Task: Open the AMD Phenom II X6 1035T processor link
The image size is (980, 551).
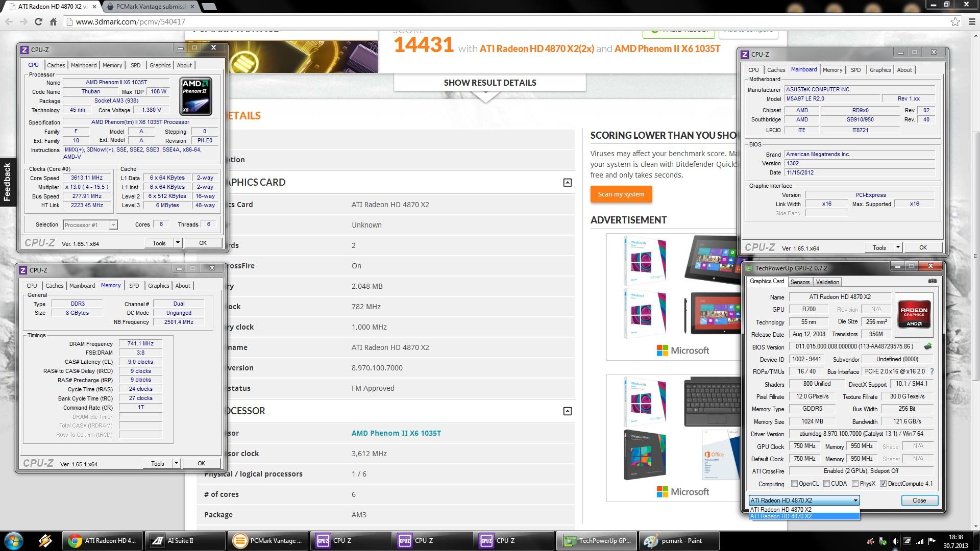Action: tap(396, 433)
